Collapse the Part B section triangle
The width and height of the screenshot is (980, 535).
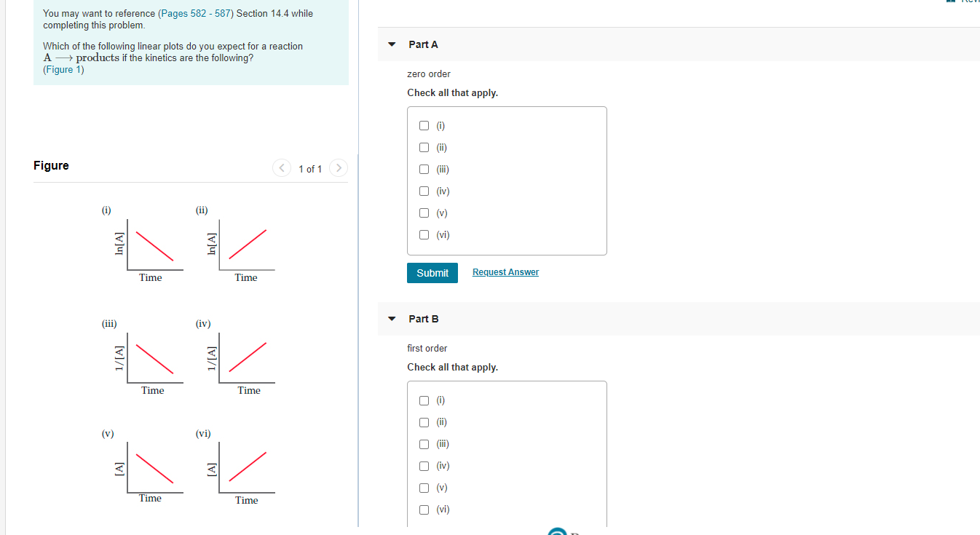coord(392,318)
